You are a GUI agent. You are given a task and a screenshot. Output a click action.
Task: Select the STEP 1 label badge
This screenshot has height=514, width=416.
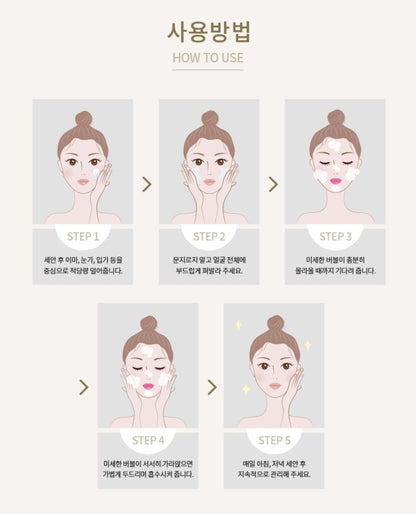tap(83, 236)
